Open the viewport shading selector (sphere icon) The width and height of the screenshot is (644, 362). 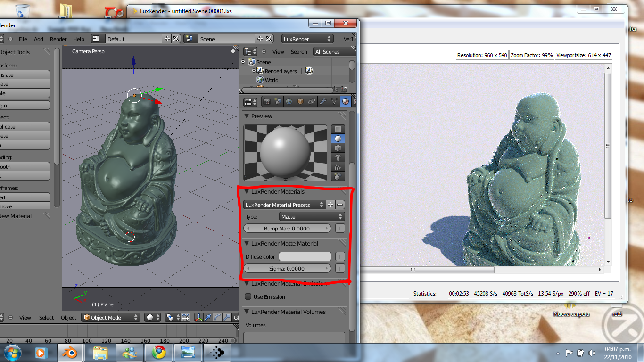pos(152,318)
